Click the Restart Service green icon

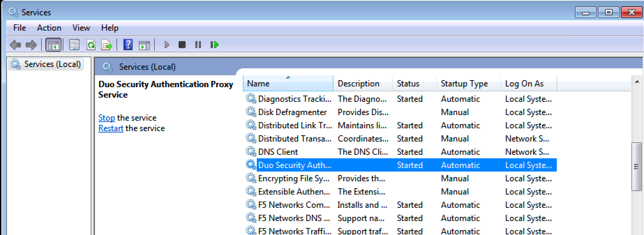click(x=214, y=45)
